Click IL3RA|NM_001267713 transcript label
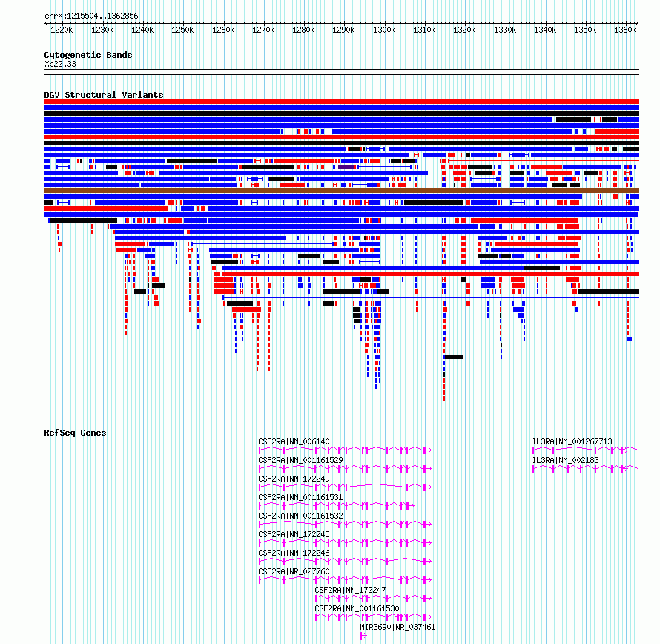Viewport: 660px width, 644px height. [x=572, y=442]
